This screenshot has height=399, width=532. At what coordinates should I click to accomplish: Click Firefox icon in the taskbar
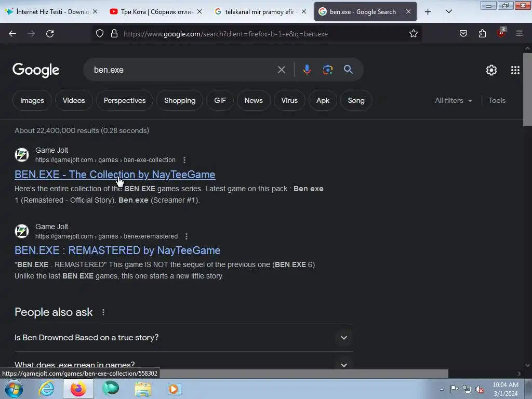click(x=78, y=389)
